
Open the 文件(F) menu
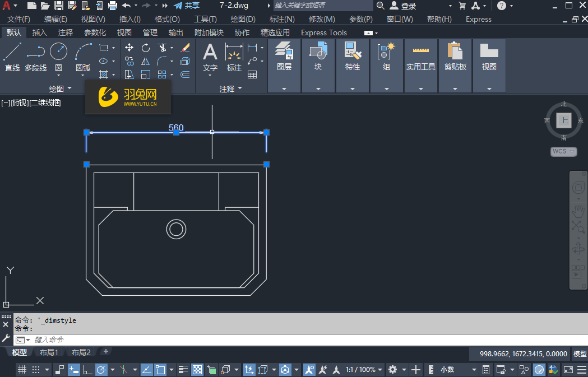coord(18,19)
